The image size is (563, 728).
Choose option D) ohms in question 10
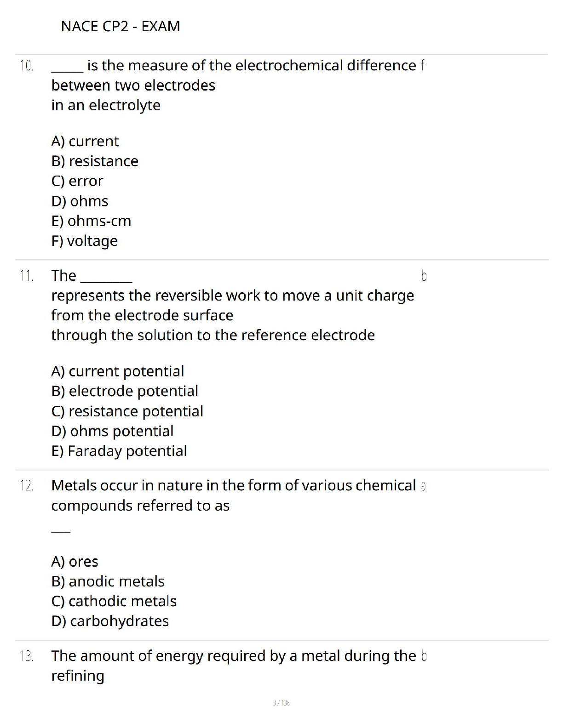[x=80, y=201]
